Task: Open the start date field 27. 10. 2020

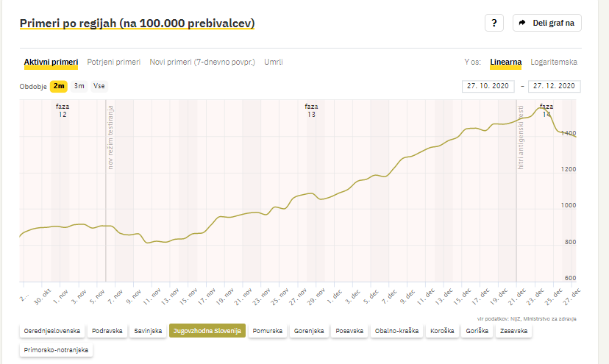Action: (488, 86)
